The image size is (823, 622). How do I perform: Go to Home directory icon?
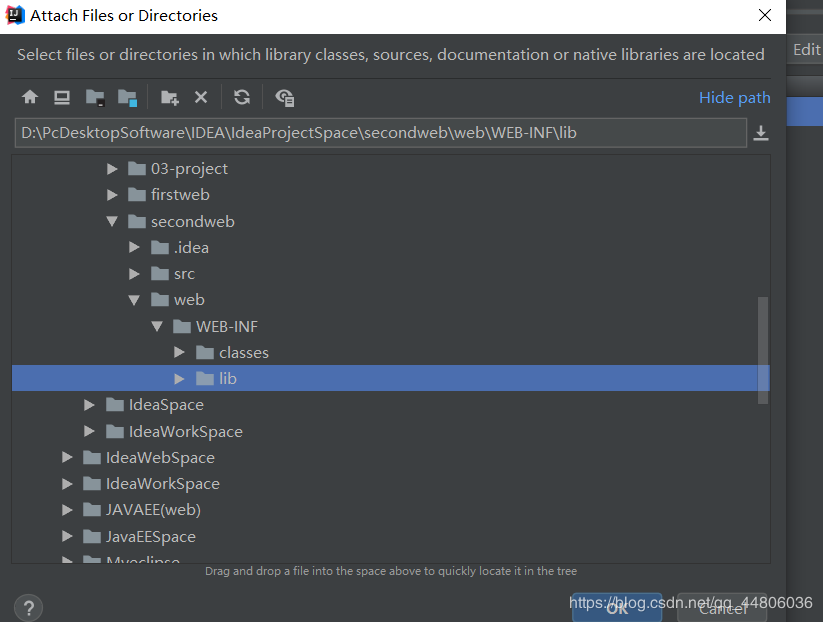[x=30, y=97]
